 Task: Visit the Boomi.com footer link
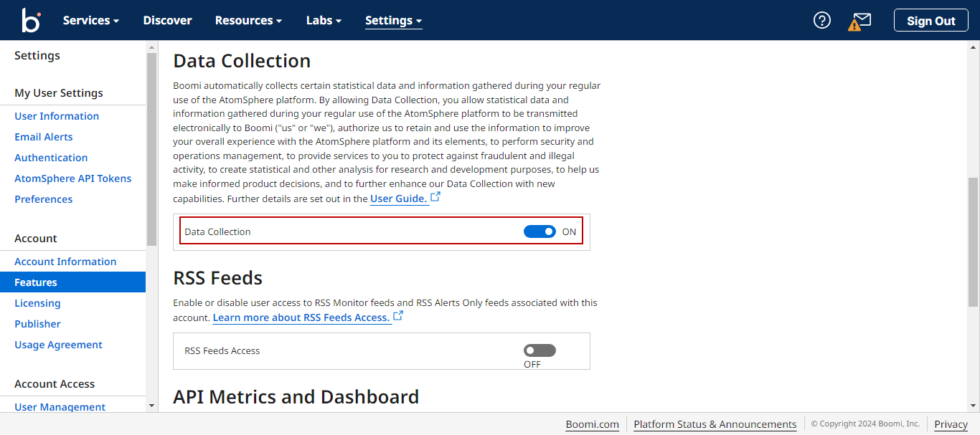(x=593, y=424)
